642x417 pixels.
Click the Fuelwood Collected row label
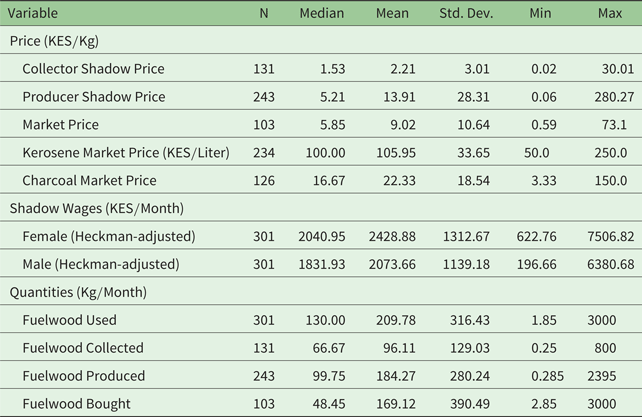[x=83, y=348]
